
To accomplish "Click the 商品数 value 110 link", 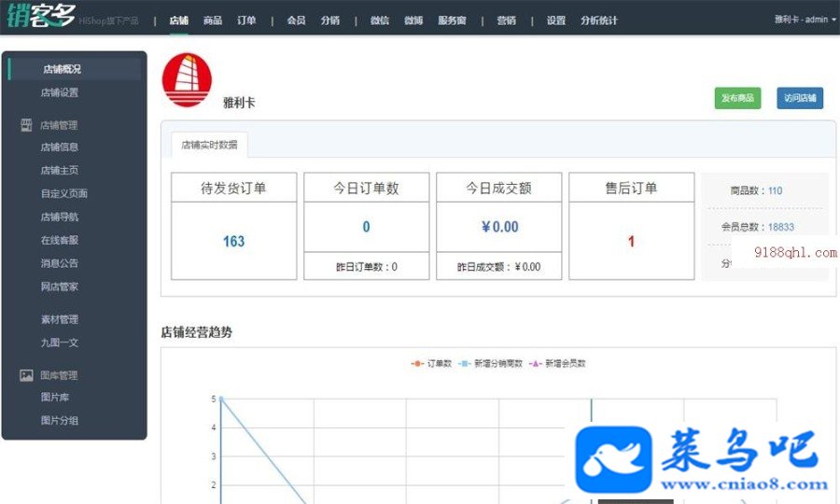I will 776,190.
